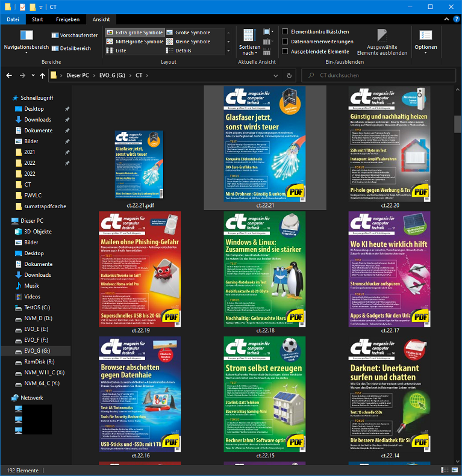Select Netzwerk in the navigation pane
This screenshot has width=462, height=476.
pyautogui.click(x=31, y=398)
